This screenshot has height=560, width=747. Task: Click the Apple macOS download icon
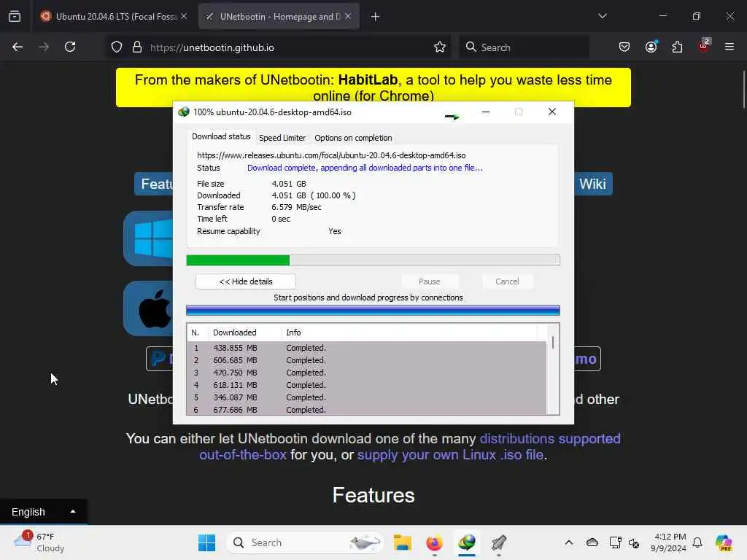149,308
